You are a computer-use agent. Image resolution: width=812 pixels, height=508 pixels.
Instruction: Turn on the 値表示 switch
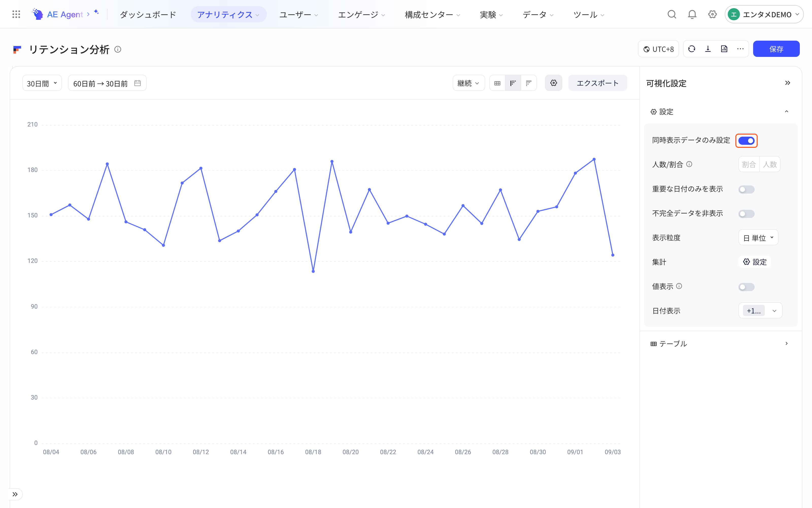(x=746, y=287)
